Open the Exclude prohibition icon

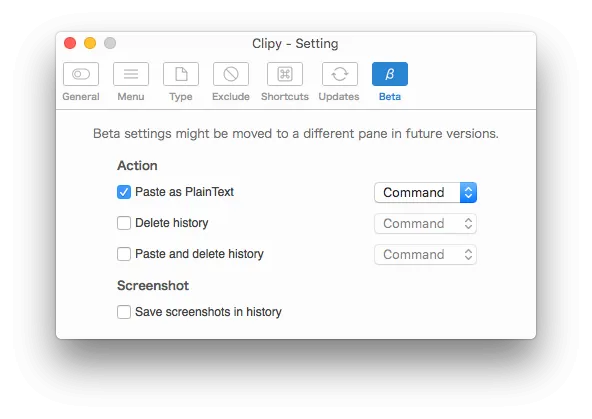(231, 74)
